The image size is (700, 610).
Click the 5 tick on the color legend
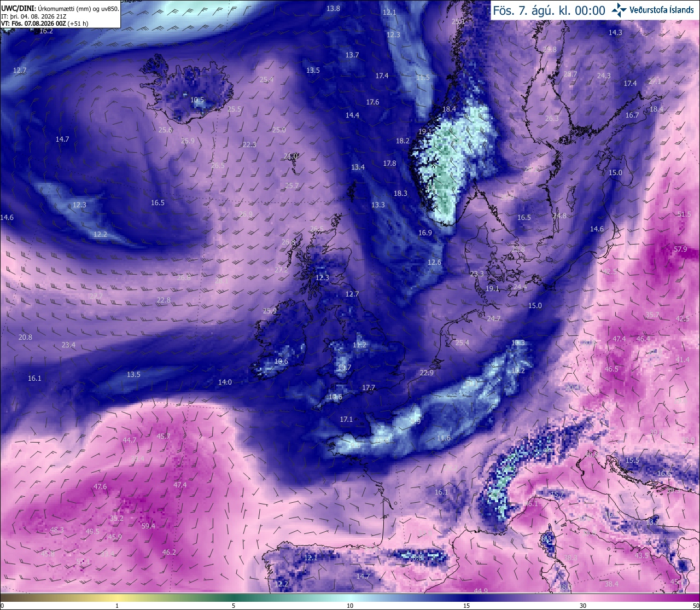pyautogui.click(x=234, y=606)
